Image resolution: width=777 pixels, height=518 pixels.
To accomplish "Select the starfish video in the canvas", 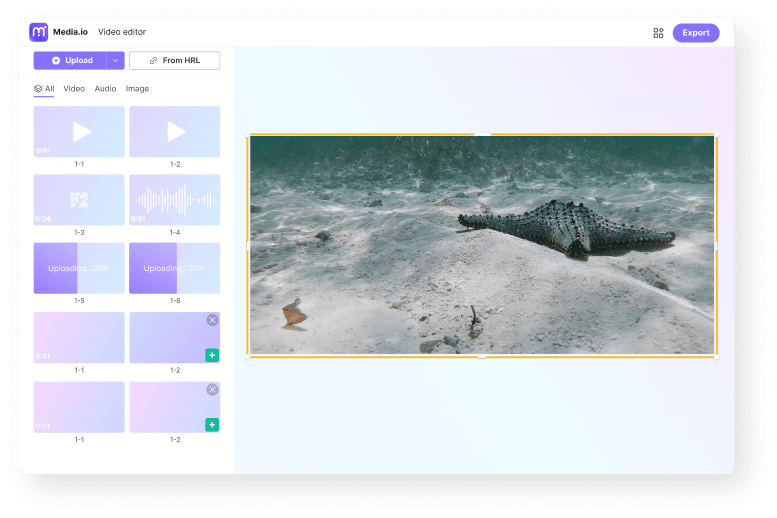I will [481, 245].
